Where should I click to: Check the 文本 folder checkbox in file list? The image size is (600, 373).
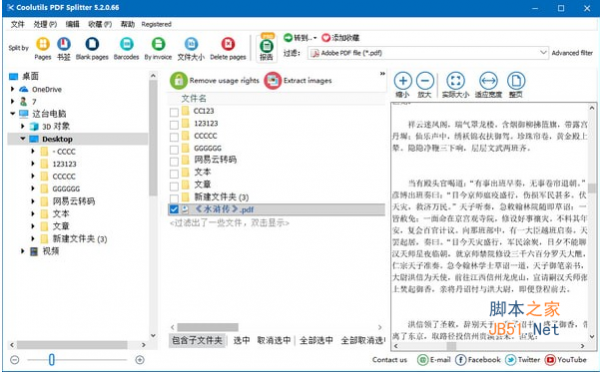[x=174, y=174]
